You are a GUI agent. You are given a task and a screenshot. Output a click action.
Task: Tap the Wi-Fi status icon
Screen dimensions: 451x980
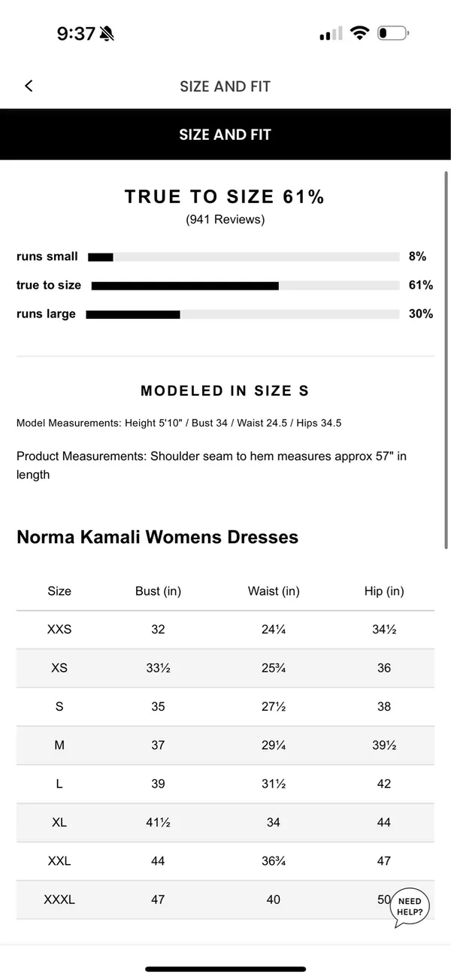pos(360,33)
